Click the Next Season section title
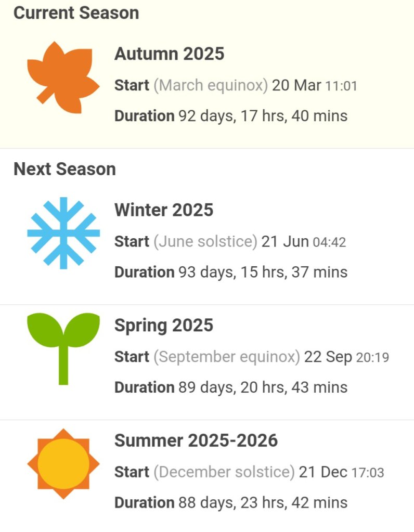Screen dimensions: 414x532 [x=65, y=169]
